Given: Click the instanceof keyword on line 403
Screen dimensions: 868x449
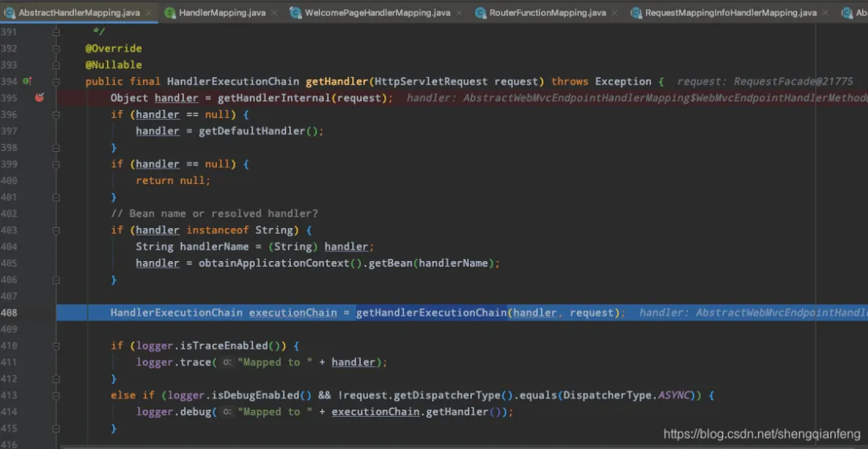Looking at the screenshot, I should pos(218,230).
